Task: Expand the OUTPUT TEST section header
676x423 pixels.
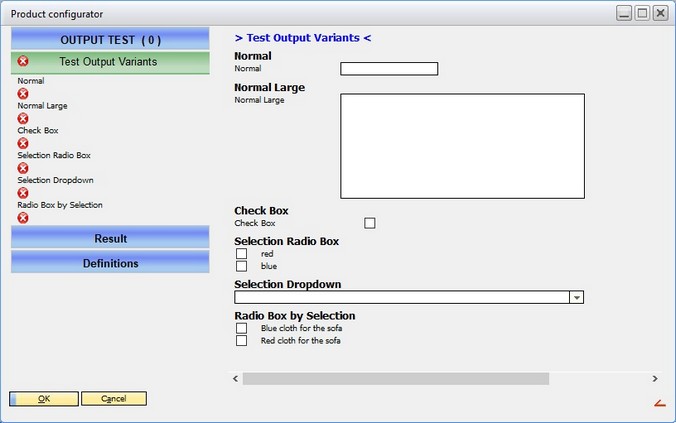Action: coord(110,39)
